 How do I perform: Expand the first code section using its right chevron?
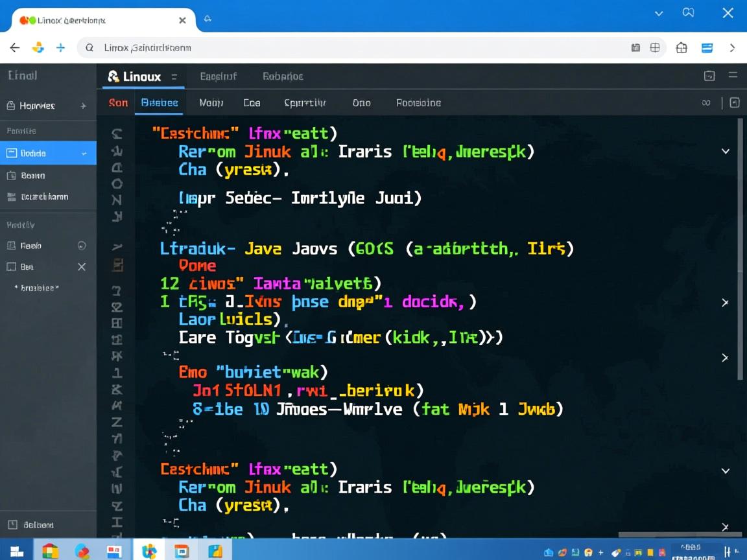[726, 302]
